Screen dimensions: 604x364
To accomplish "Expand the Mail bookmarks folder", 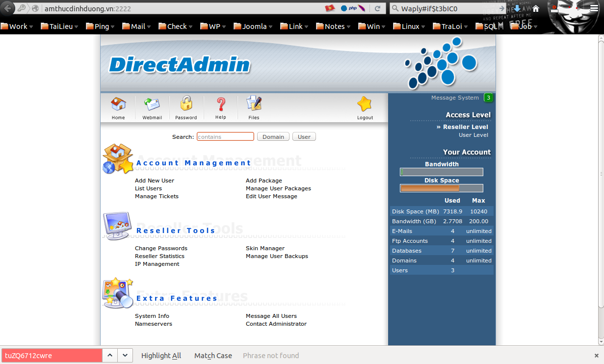I will tap(136, 26).
